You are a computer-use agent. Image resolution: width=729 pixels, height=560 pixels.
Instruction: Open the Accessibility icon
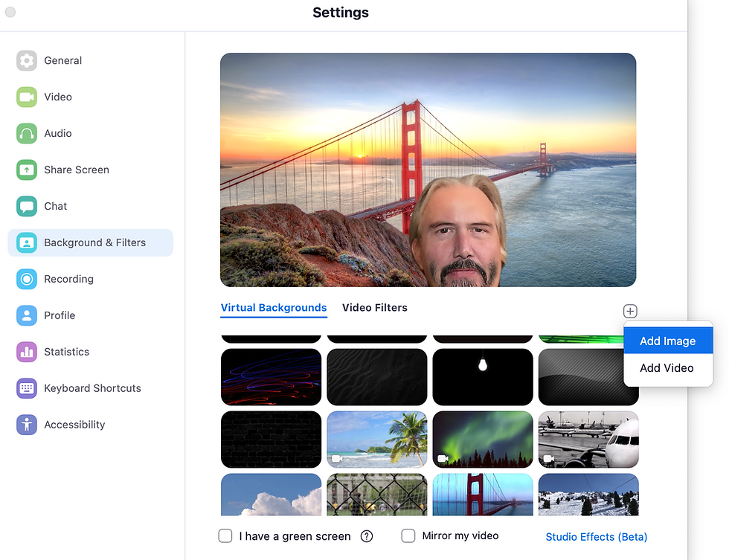27,425
